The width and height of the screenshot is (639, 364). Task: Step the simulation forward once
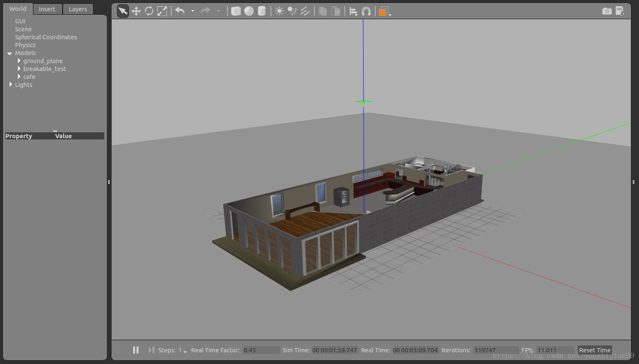coord(151,350)
